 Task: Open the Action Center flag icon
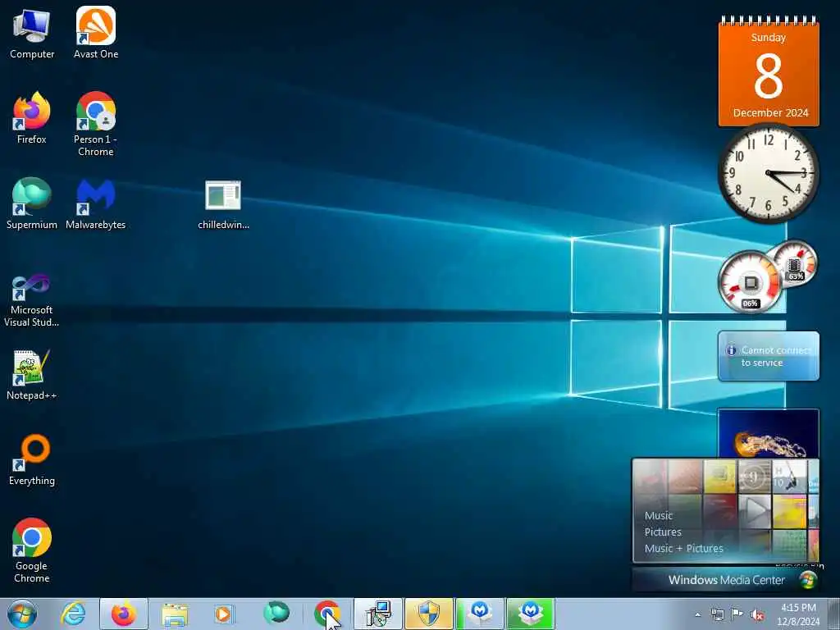(x=737, y=614)
